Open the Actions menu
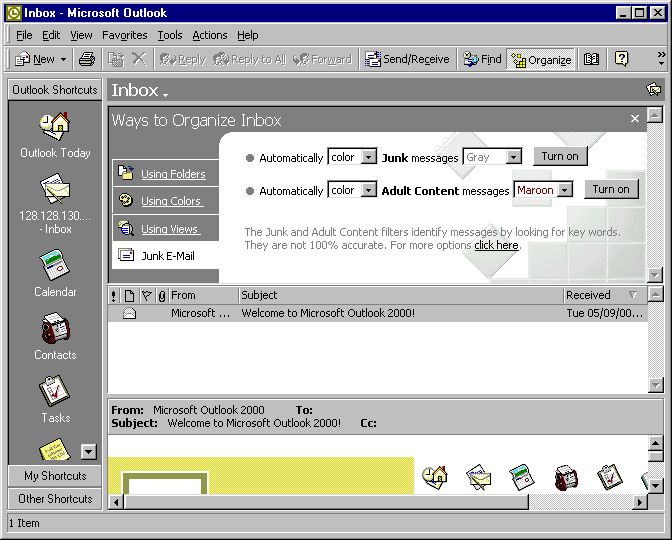The width and height of the screenshot is (672, 540). [210, 35]
